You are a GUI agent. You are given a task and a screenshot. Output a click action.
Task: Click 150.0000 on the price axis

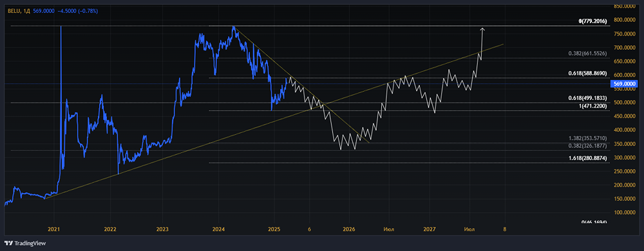[x=625, y=199]
